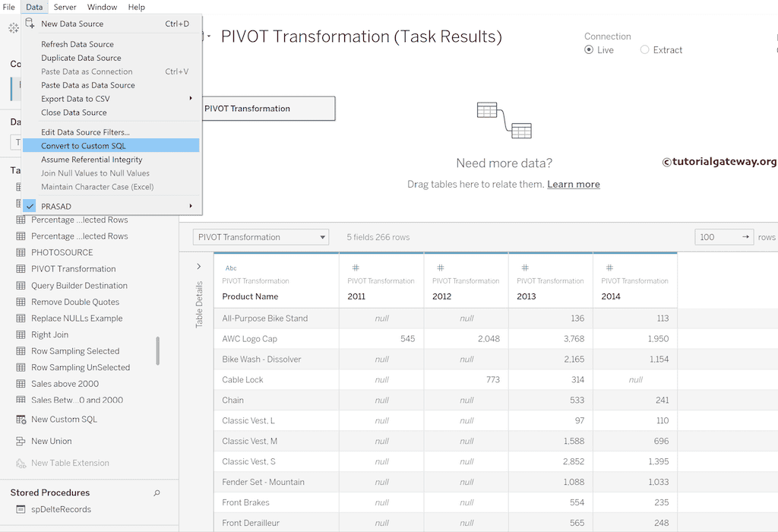
Task: Select the Extract connection radio button
Action: point(645,50)
